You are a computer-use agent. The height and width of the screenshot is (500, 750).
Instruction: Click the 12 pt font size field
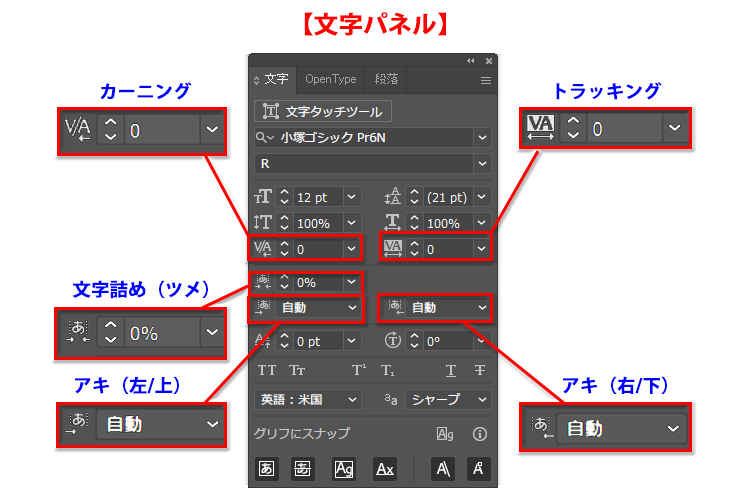318,197
